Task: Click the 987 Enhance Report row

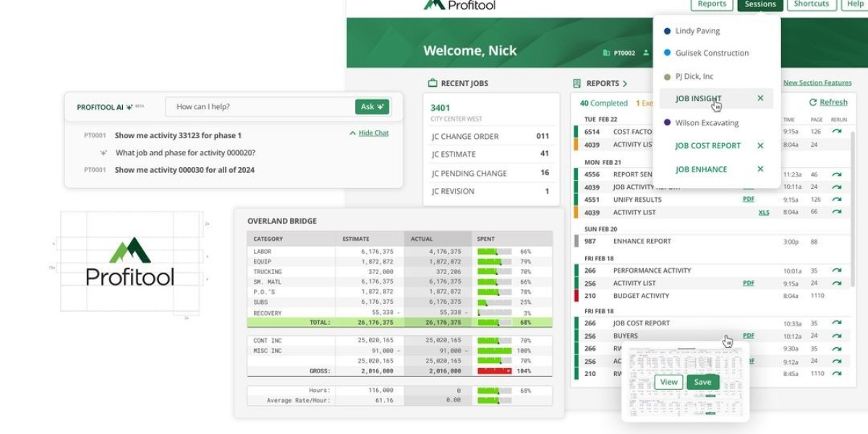Action: 710,241
